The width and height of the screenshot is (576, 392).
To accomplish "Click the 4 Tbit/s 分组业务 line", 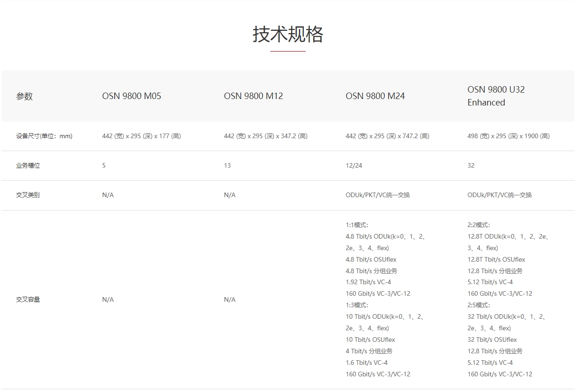I will tap(369, 351).
